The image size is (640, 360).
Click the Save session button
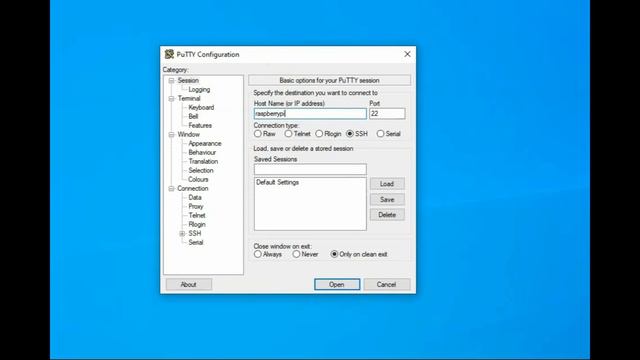coord(387,199)
